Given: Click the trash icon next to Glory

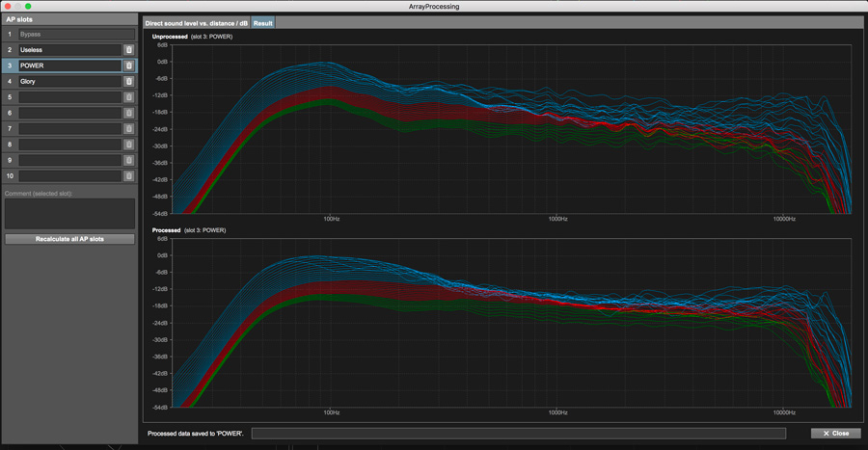Looking at the screenshot, I should [x=129, y=81].
